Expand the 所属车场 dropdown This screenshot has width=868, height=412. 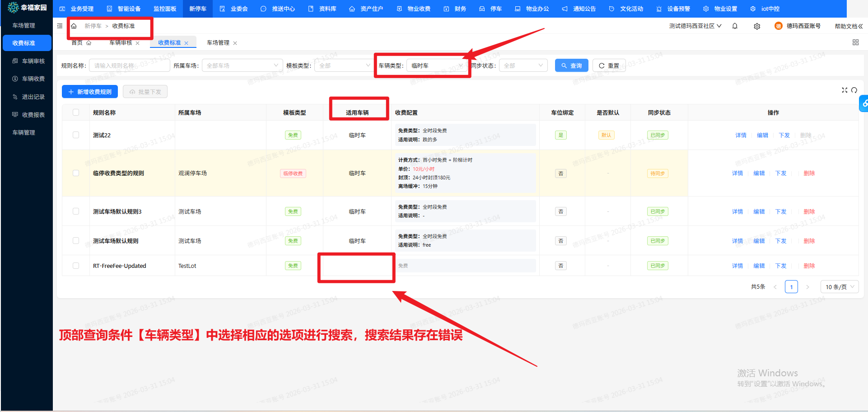click(242, 66)
